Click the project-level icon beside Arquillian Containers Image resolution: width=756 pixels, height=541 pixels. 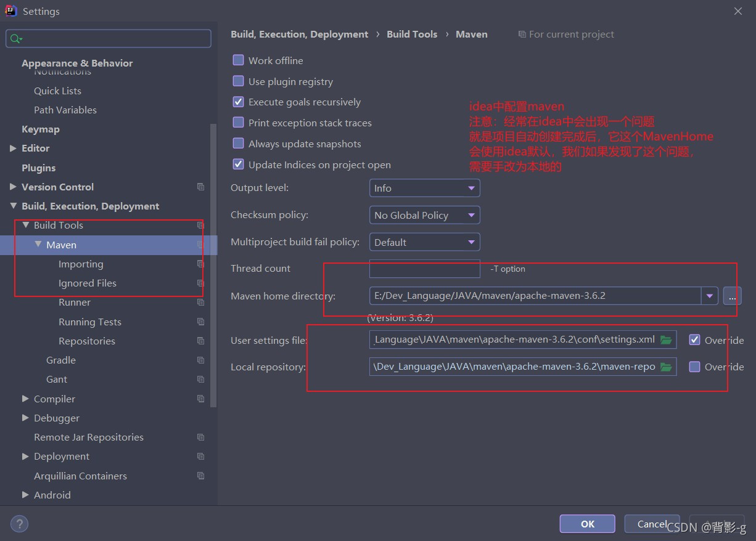click(200, 476)
